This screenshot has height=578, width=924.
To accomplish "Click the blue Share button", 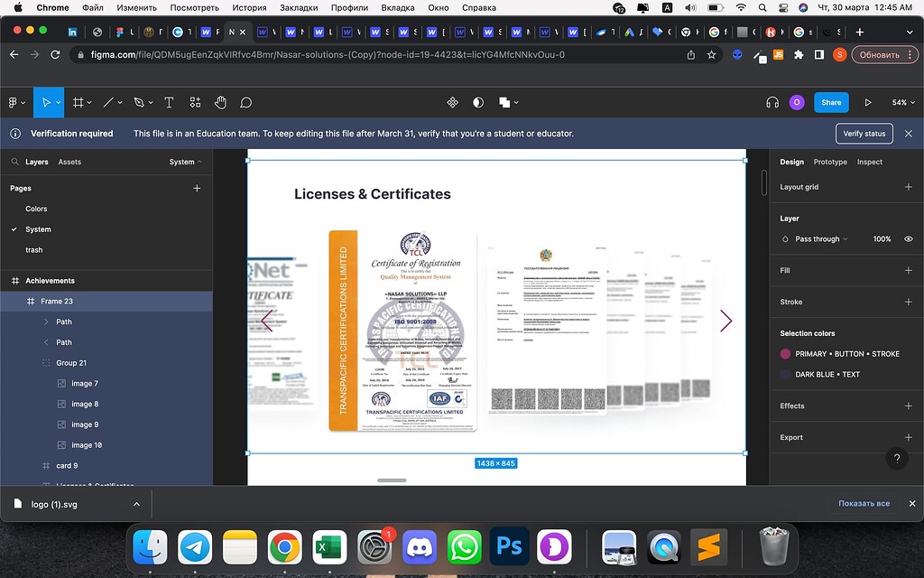I will click(x=831, y=102).
